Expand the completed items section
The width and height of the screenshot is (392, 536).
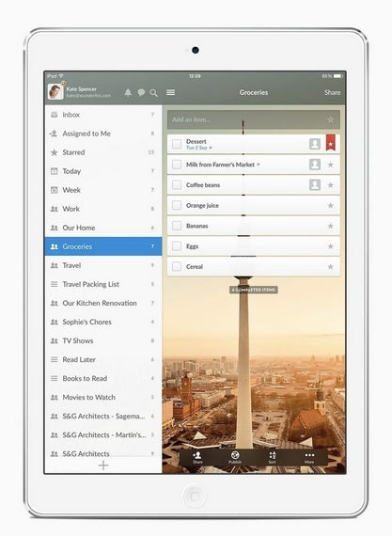click(253, 290)
